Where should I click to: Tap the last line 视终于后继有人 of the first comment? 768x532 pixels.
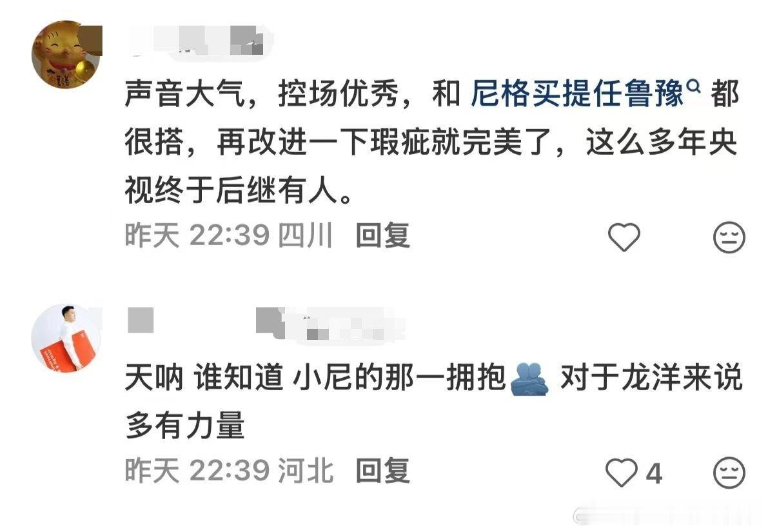[238, 190]
